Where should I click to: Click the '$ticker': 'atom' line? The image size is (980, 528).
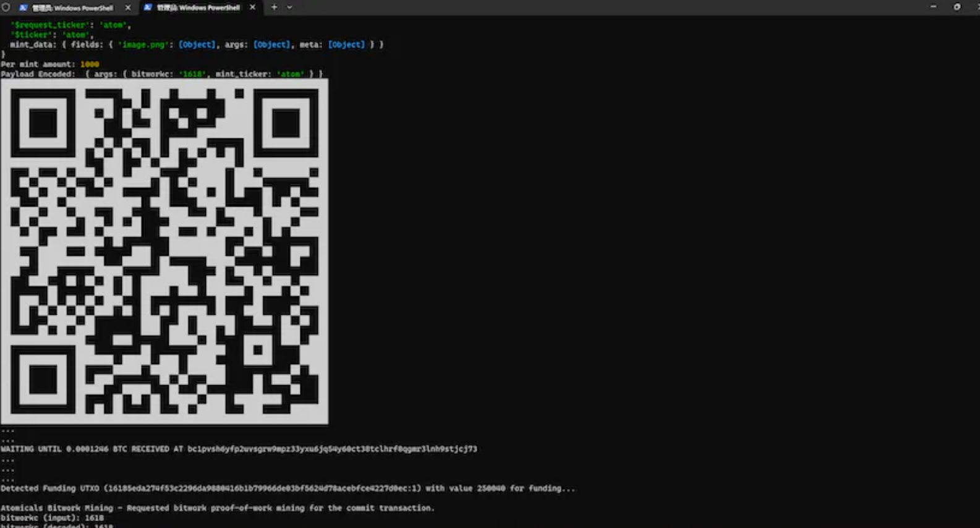point(51,35)
